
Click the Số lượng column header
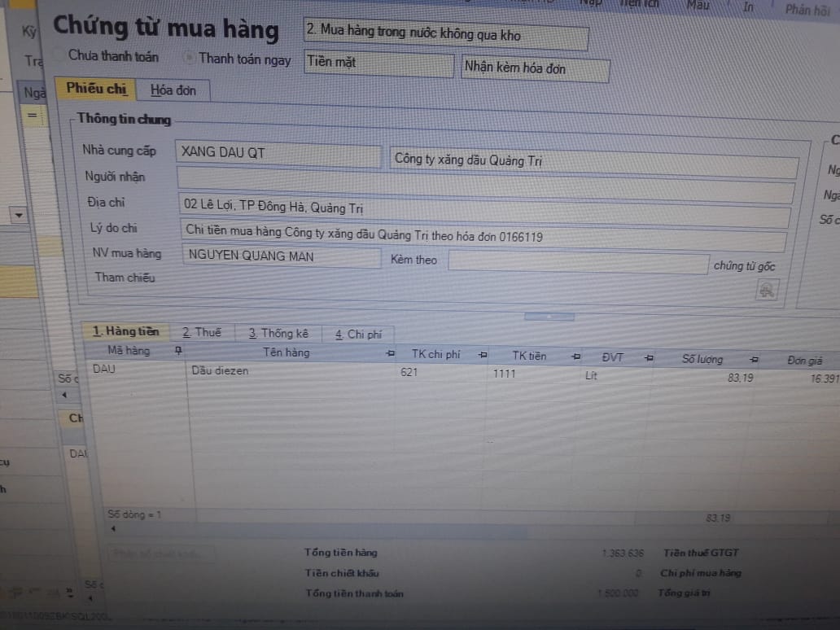(702, 359)
